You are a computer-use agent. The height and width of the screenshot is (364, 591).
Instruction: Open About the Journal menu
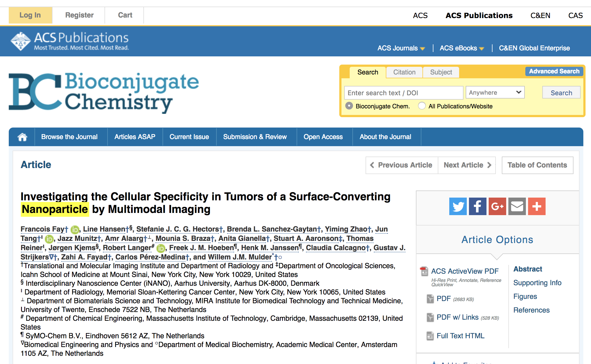[386, 137]
